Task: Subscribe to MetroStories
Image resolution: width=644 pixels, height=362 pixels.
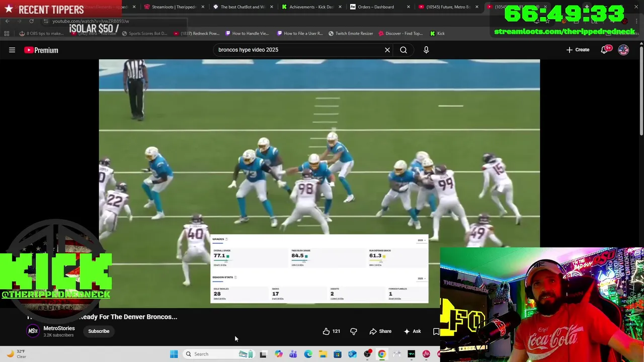Action: coord(99,331)
